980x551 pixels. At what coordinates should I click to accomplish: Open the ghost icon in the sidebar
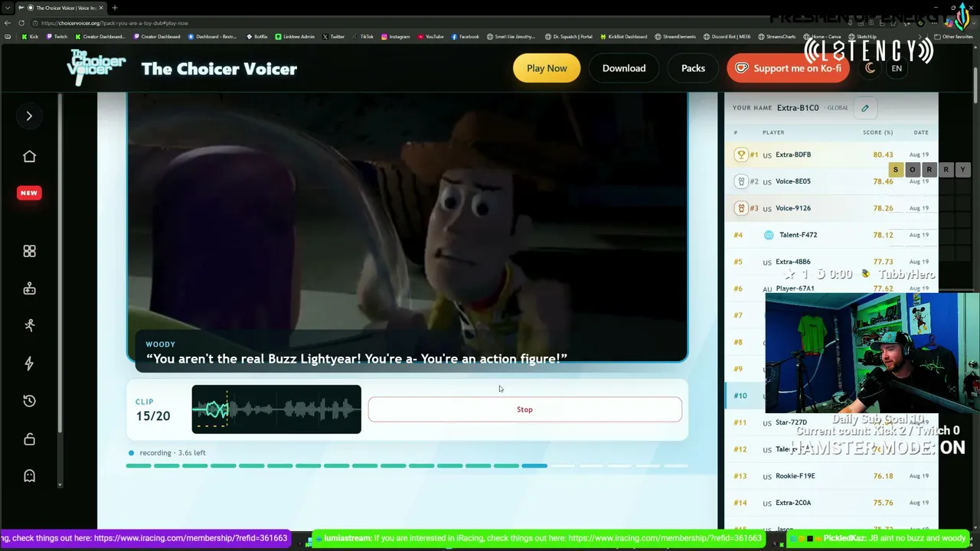29,476
